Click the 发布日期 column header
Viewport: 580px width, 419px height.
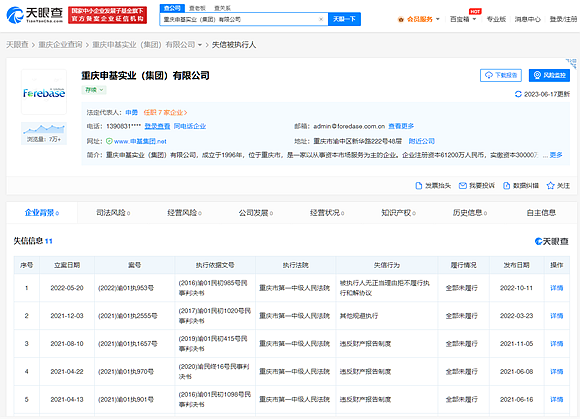coord(516,265)
